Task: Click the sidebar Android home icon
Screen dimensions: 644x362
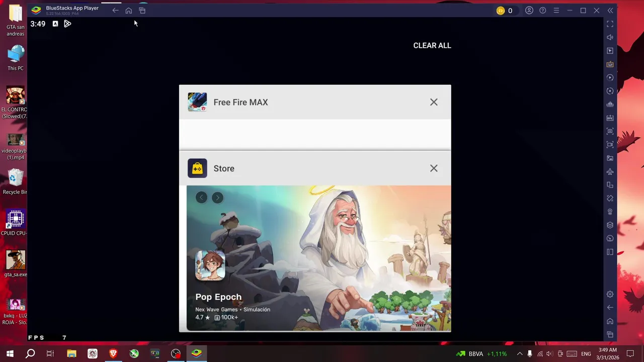Action: [610, 321]
